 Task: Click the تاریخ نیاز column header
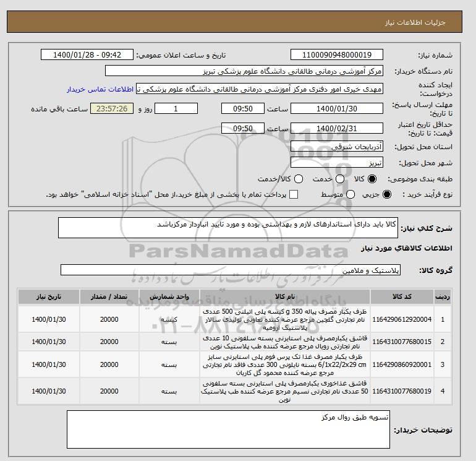point(49,297)
